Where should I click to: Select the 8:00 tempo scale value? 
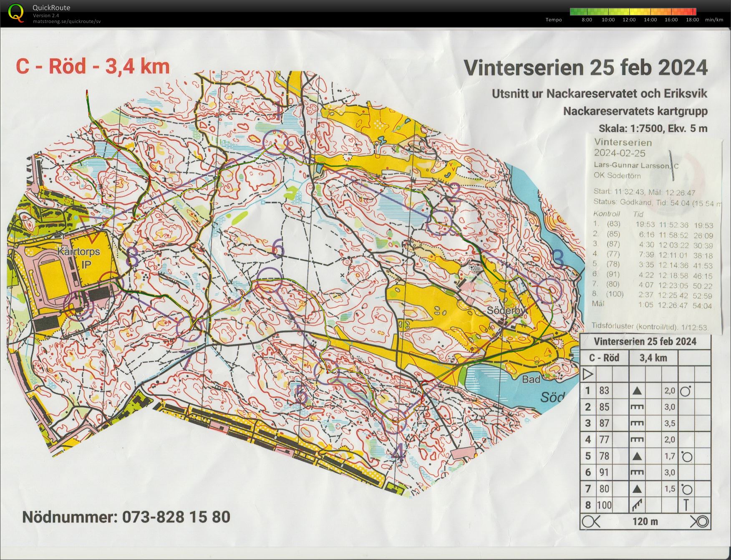coord(587,20)
